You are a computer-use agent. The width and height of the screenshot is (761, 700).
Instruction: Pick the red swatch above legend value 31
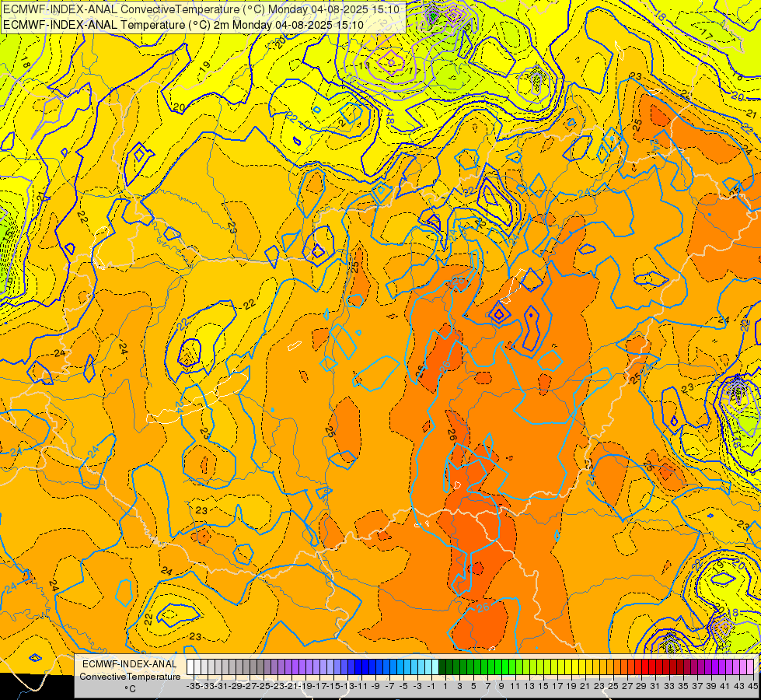tap(651, 667)
